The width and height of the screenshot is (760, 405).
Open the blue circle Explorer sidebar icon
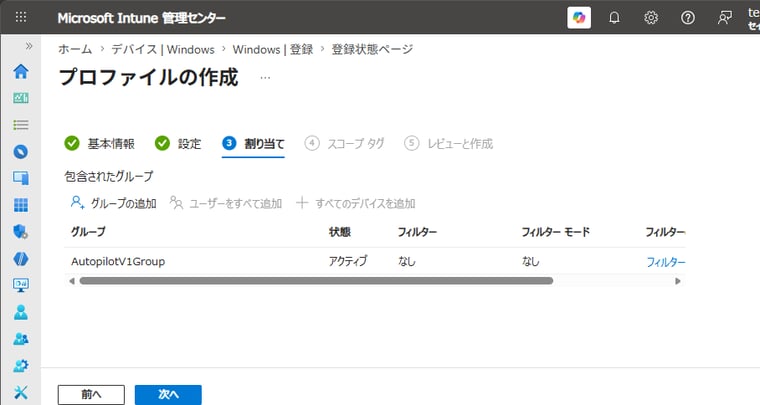click(21, 152)
